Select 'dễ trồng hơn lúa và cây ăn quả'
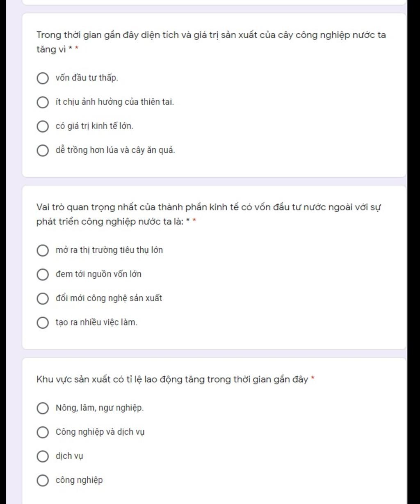 (43, 151)
